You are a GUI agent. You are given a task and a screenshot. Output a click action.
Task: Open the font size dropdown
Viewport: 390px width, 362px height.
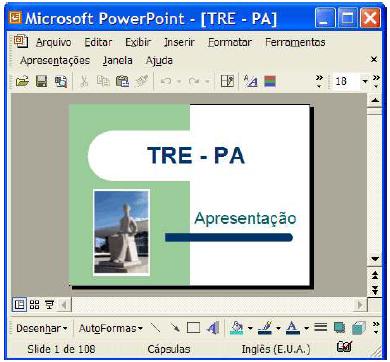pyautogui.click(x=365, y=81)
